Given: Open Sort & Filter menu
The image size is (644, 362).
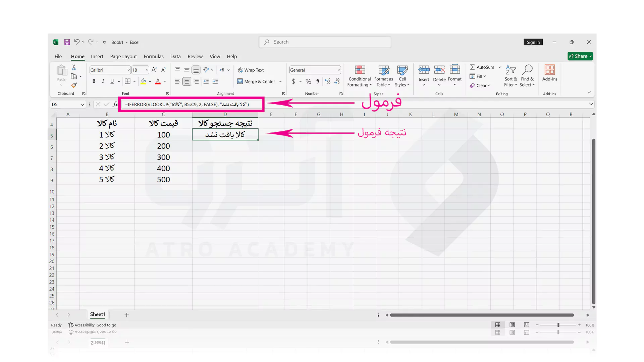Looking at the screenshot, I should (x=511, y=76).
